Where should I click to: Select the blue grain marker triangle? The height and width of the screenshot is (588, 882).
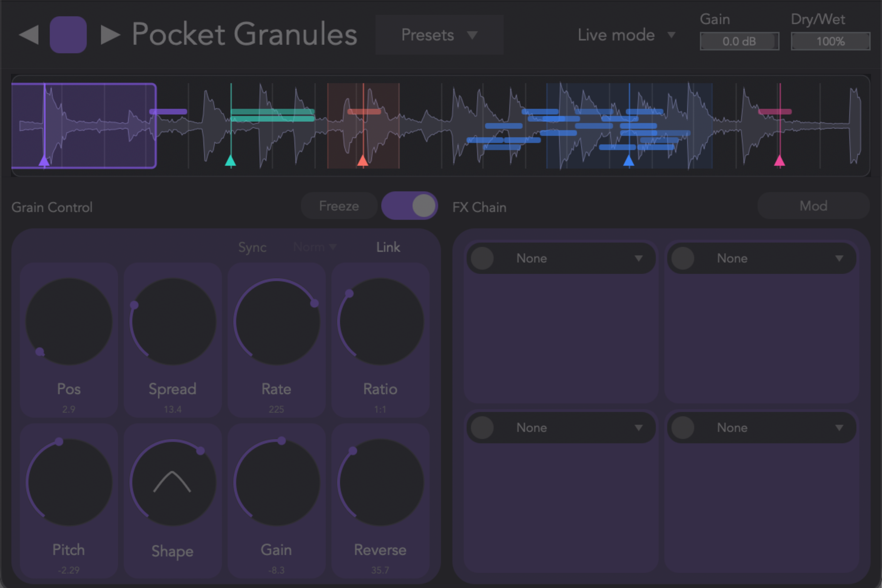pos(629,161)
